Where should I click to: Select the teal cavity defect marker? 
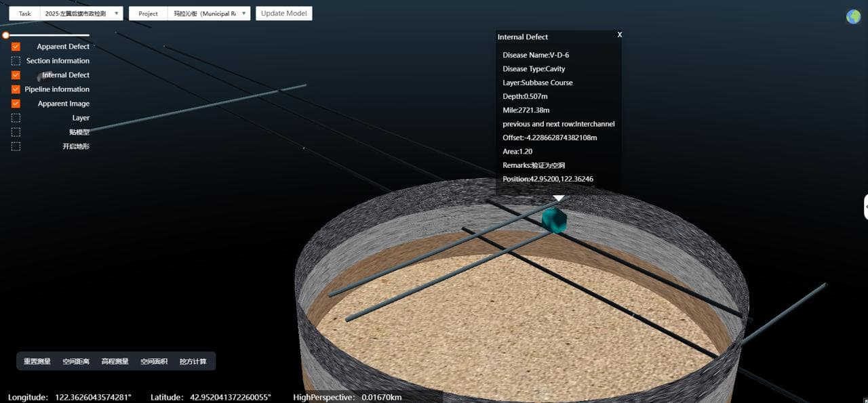point(555,220)
